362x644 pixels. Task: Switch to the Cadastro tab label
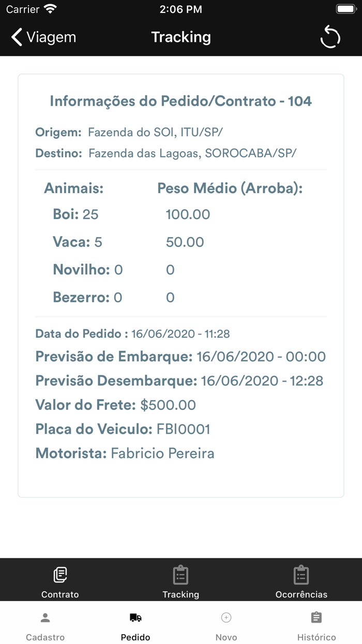click(46, 637)
